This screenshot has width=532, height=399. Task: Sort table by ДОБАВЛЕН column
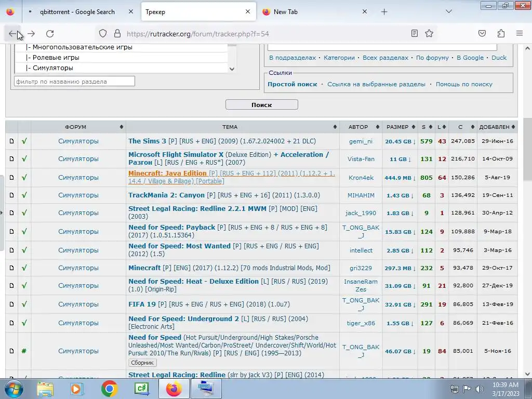click(x=497, y=127)
